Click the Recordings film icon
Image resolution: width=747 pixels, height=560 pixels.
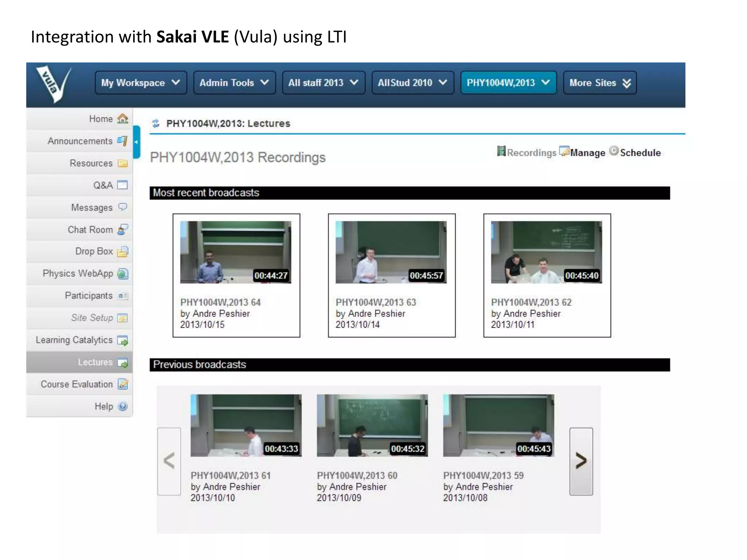tap(502, 151)
